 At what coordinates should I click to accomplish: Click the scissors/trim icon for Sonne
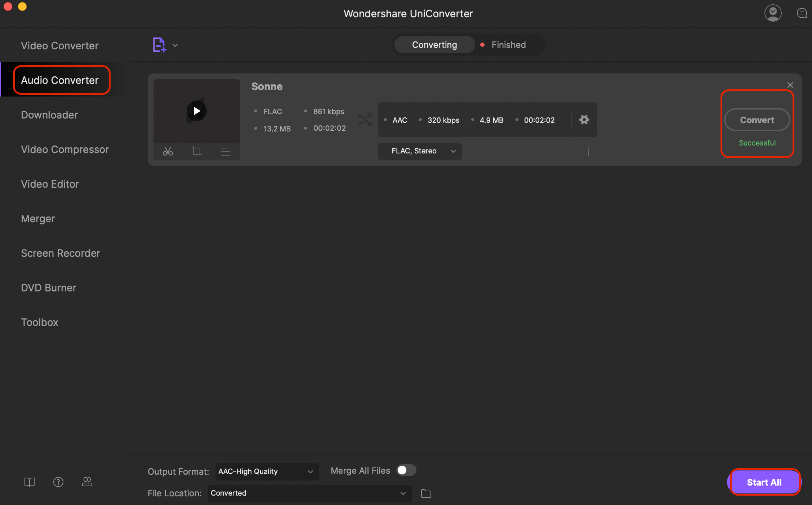(x=167, y=151)
